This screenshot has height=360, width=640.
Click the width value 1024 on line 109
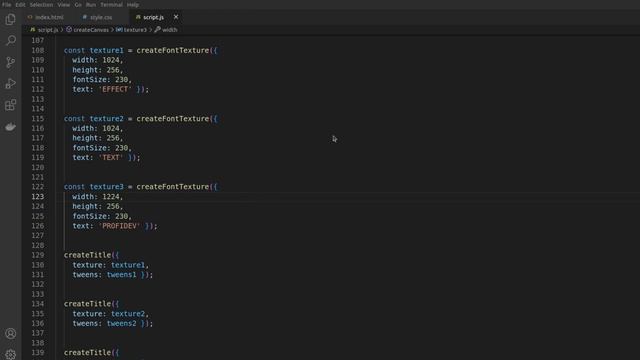click(111, 60)
